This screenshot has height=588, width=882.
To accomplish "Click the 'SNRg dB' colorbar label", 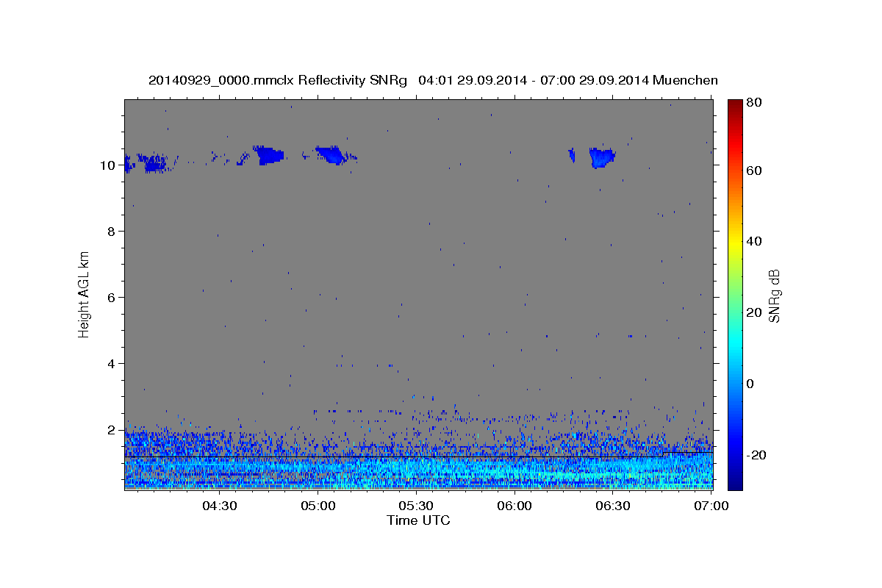I will coord(774,295).
